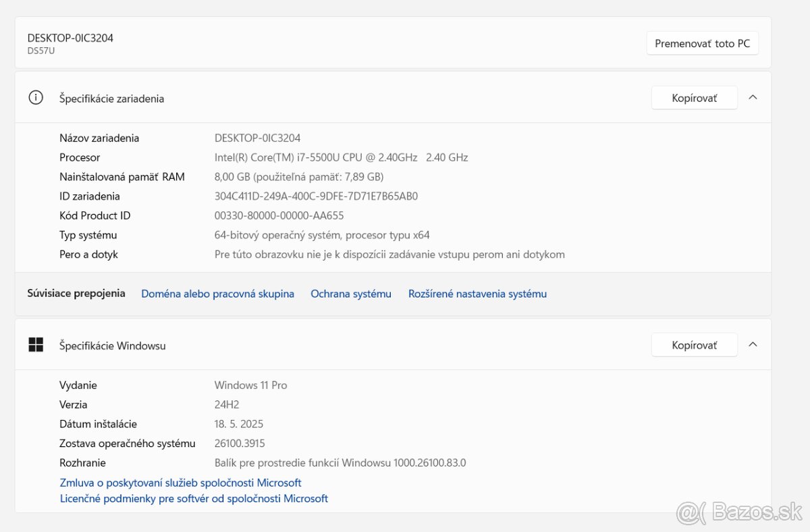The image size is (810, 532).
Task: Click the Windows logo beside Špecifikácie Windowsu
Action: [x=36, y=344]
